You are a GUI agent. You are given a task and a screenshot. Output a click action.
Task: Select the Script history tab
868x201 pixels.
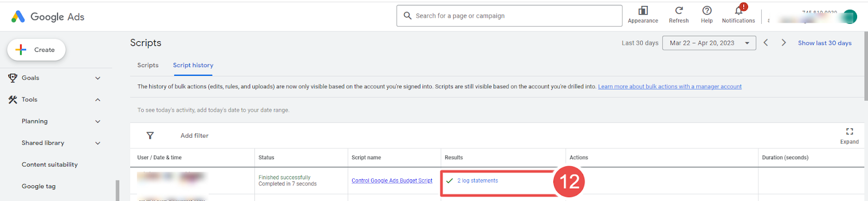point(193,65)
